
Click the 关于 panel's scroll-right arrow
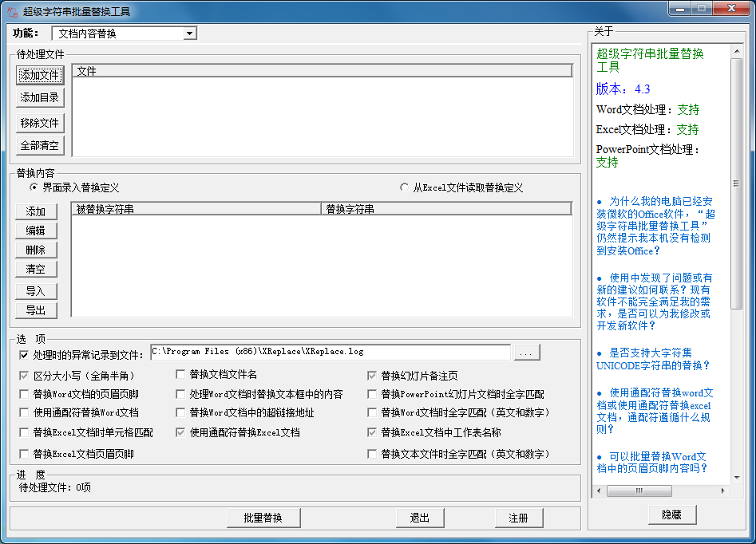pos(722,491)
